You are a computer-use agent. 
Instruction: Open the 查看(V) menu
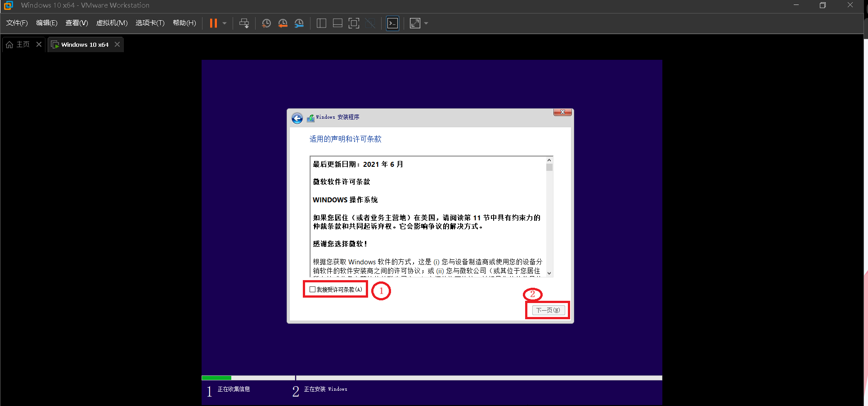point(76,23)
